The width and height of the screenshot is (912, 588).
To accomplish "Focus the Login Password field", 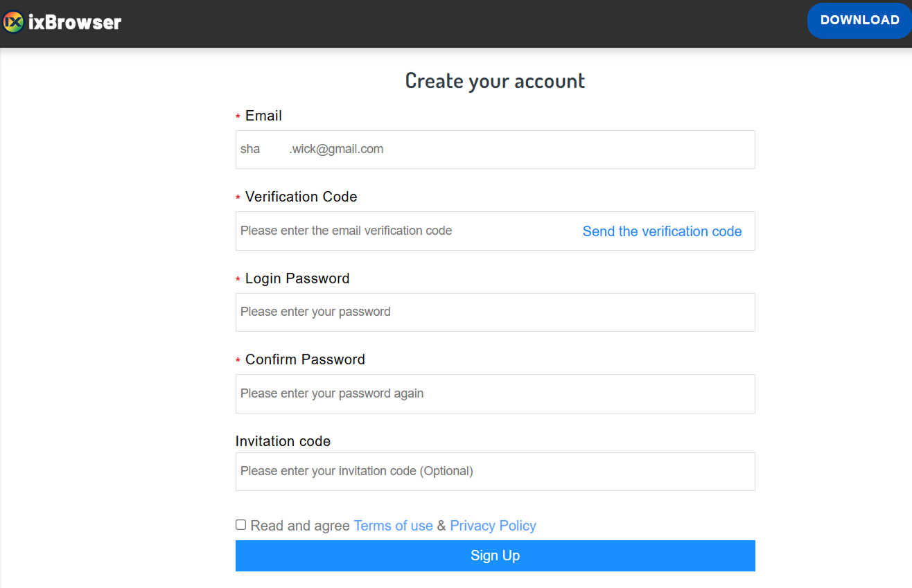I will [x=495, y=312].
